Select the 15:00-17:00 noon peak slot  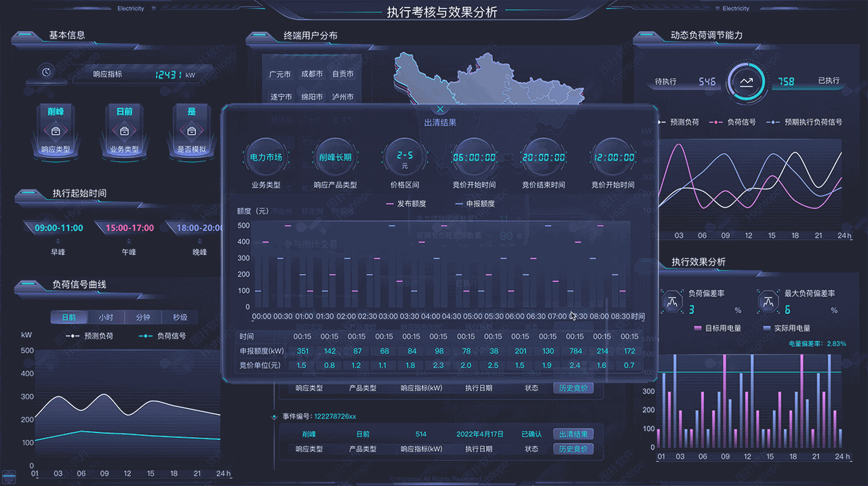[129, 228]
